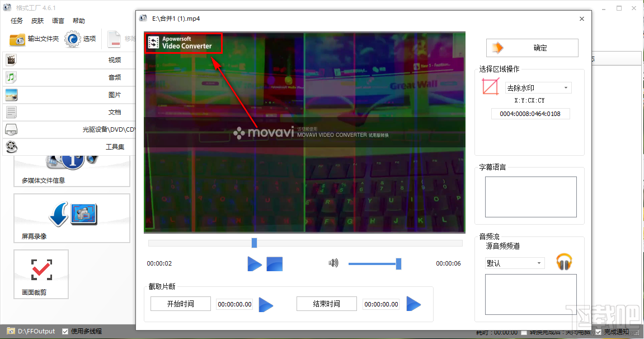Click the Output Folder button label
The width and height of the screenshot is (644, 339).
(43, 39)
